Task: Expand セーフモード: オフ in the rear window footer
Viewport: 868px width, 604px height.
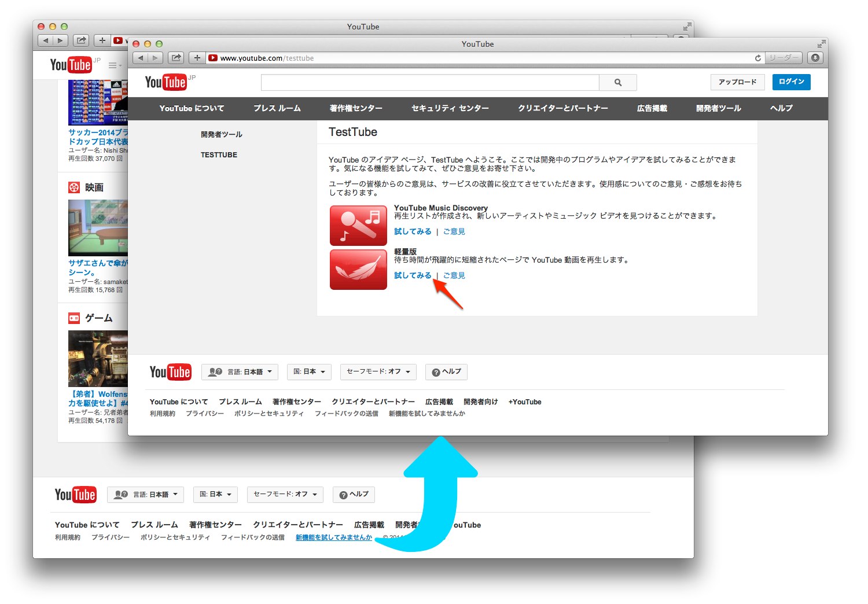Action: [285, 495]
